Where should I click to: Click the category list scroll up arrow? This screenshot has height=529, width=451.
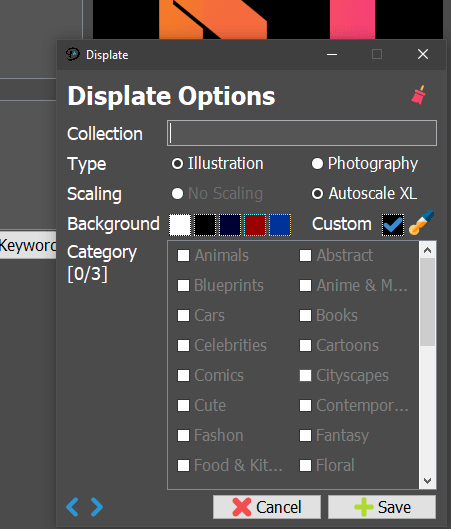click(427, 250)
